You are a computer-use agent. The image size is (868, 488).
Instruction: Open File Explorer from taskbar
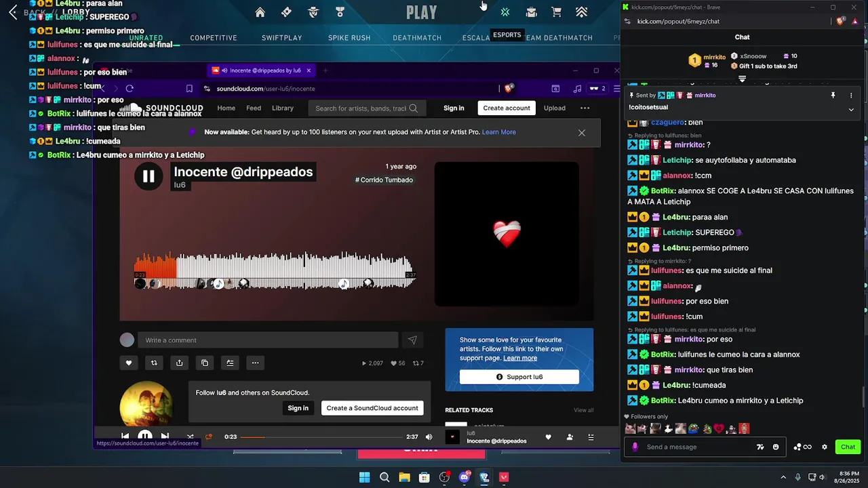pyautogui.click(x=404, y=477)
